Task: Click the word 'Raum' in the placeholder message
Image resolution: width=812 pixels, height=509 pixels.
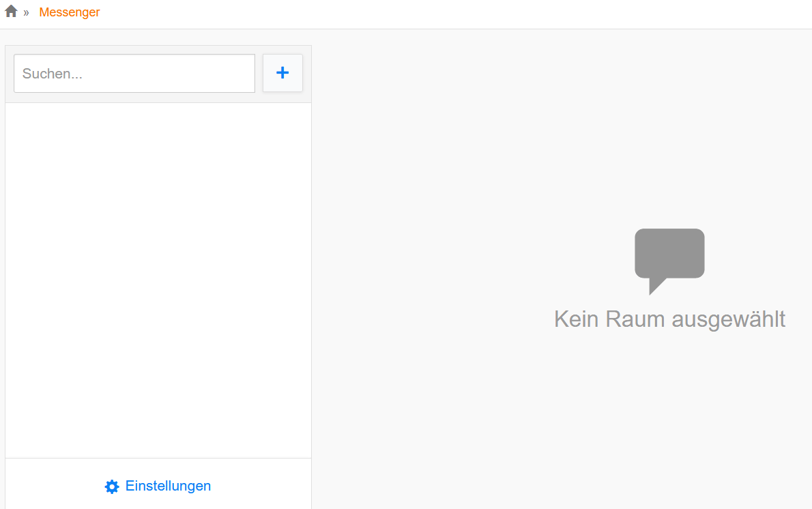Action: 635,319
